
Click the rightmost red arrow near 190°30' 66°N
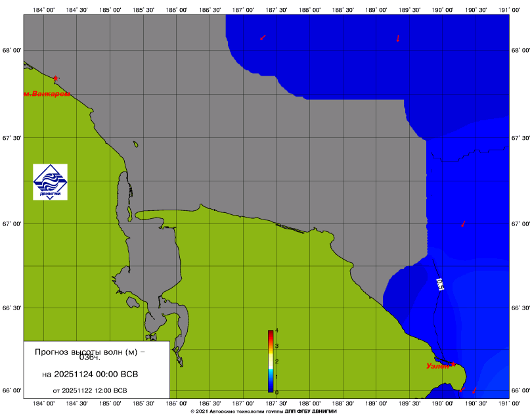(x=474, y=390)
